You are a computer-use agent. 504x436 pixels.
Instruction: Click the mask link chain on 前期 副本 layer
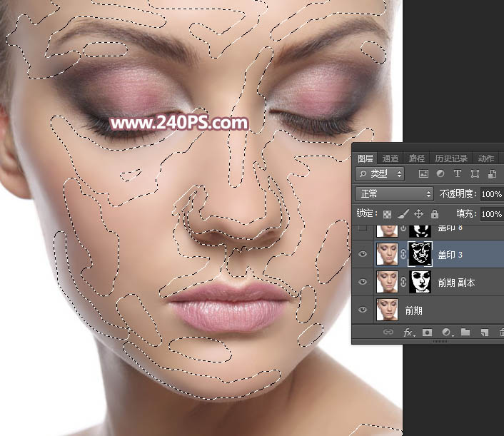click(403, 282)
